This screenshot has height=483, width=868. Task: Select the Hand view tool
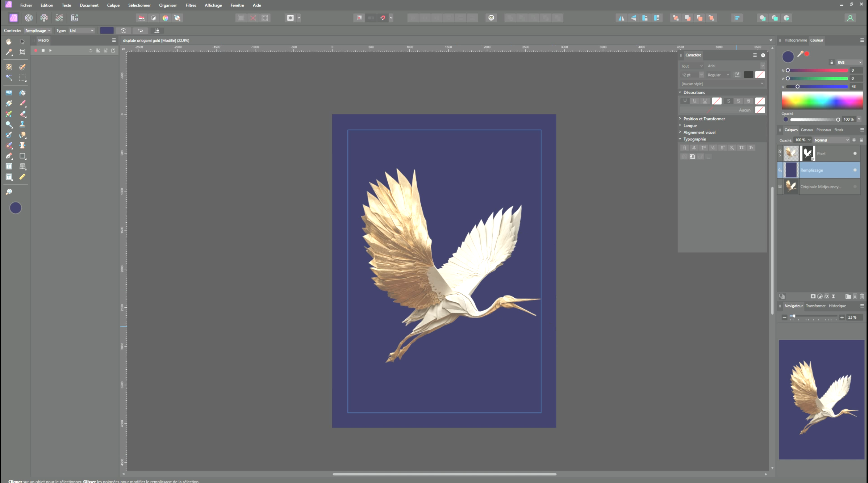[x=9, y=41]
